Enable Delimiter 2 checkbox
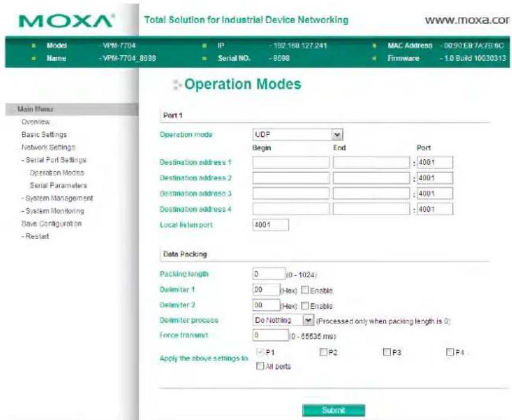The image size is (512, 420). [x=305, y=306]
